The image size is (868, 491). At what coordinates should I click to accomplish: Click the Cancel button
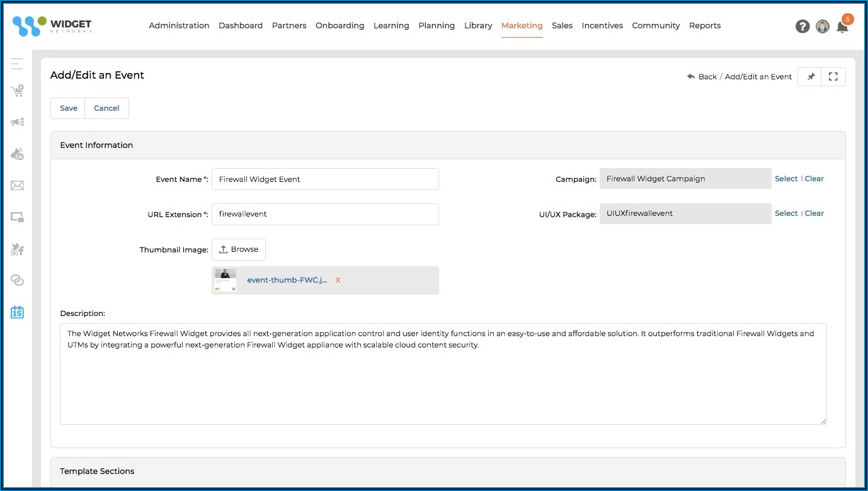pos(106,108)
